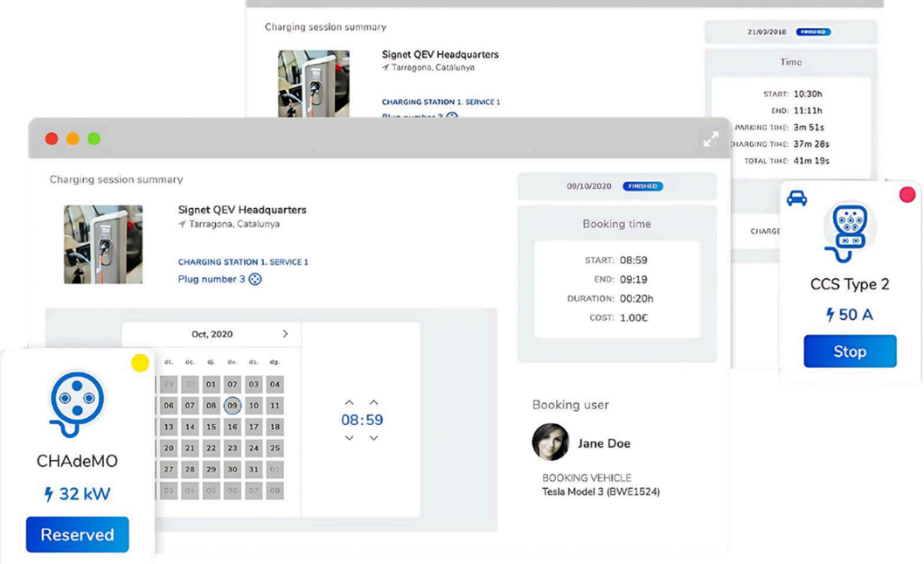The height and width of the screenshot is (564, 924).
Task: Click the plug icon beside Plug number 3
Action: coord(255,280)
